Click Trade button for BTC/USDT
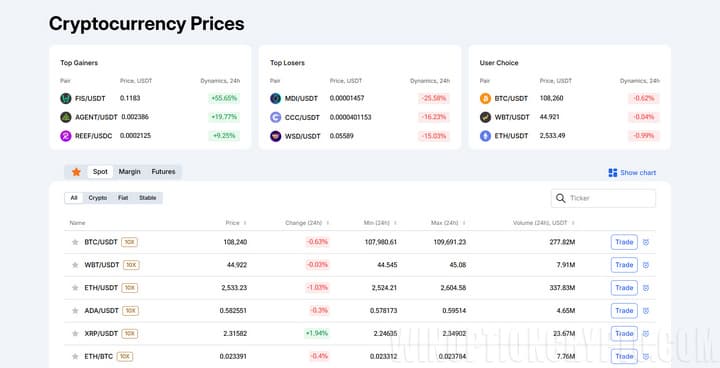720x368 pixels. [624, 242]
